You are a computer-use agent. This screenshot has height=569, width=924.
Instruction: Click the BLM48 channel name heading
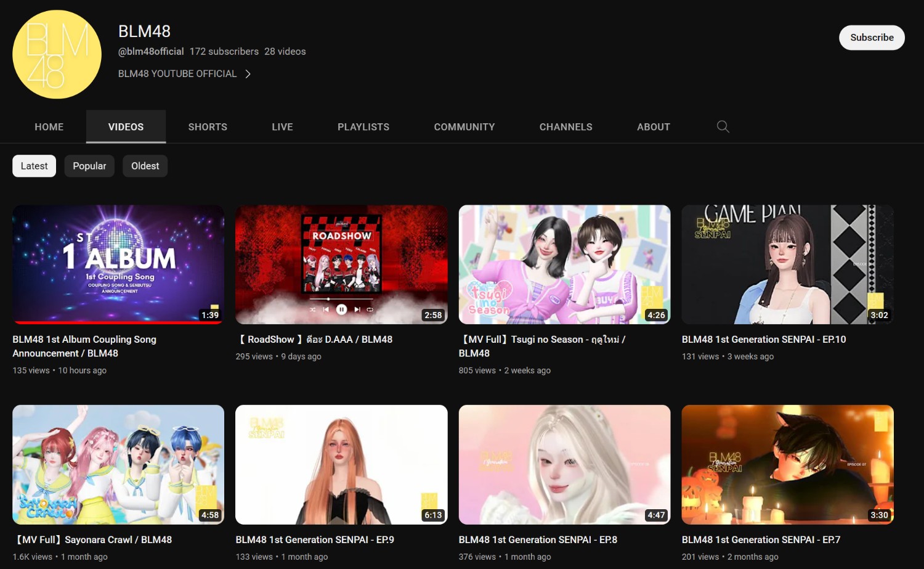tap(144, 31)
